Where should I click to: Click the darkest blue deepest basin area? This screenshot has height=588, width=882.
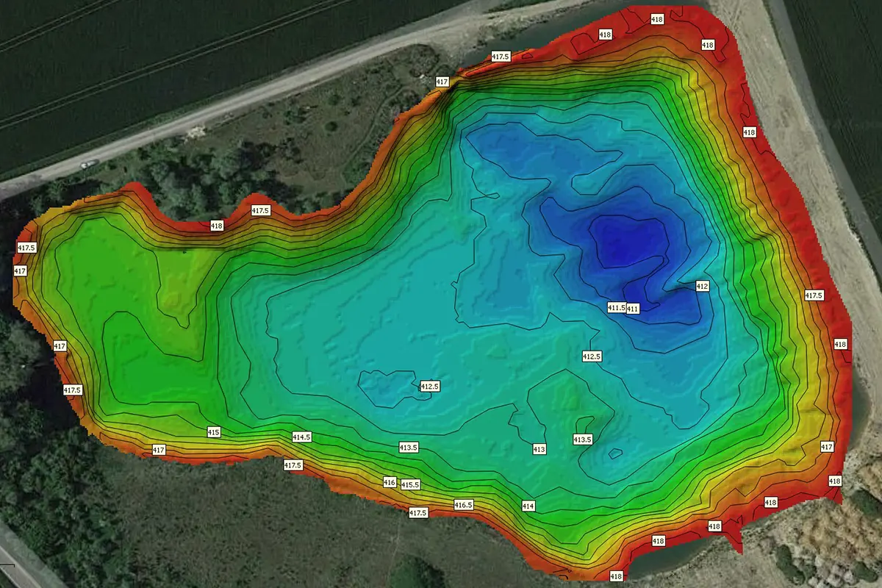point(628,239)
